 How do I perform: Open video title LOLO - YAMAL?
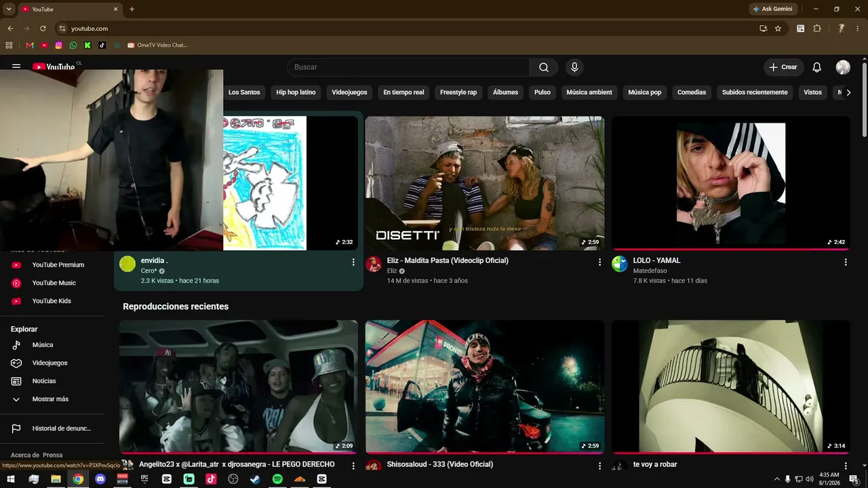(x=656, y=260)
